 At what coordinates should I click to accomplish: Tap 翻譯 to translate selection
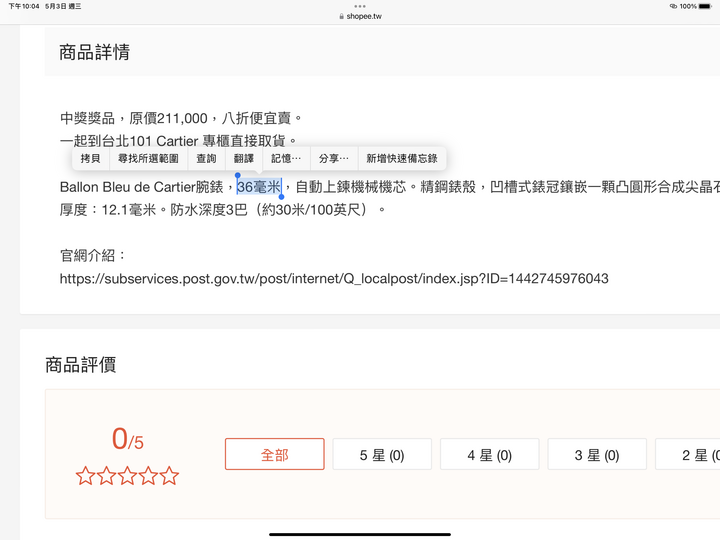tap(244, 158)
